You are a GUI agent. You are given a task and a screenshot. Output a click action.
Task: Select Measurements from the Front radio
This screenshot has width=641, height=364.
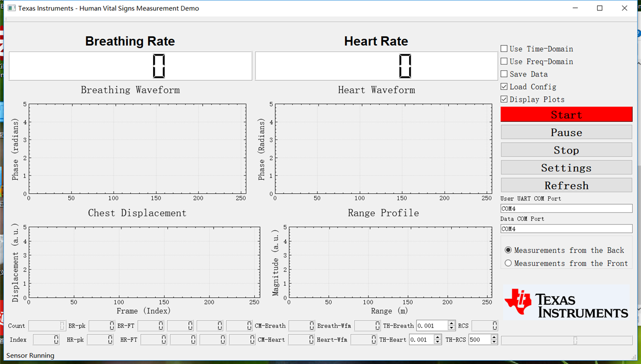pos(508,263)
